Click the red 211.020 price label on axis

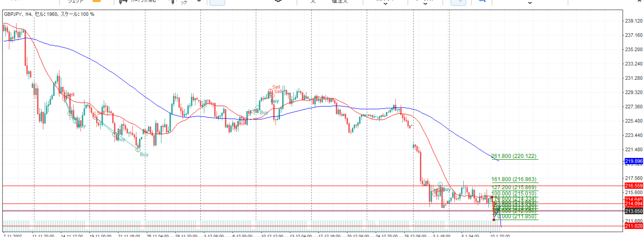pyautogui.click(x=633, y=226)
